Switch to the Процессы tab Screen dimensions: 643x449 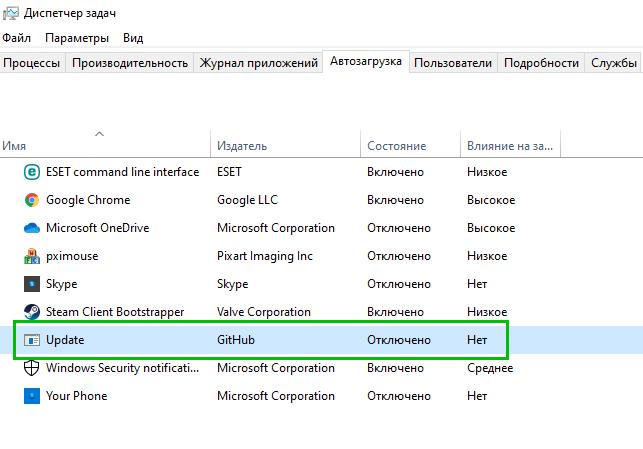tap(32, 63)
